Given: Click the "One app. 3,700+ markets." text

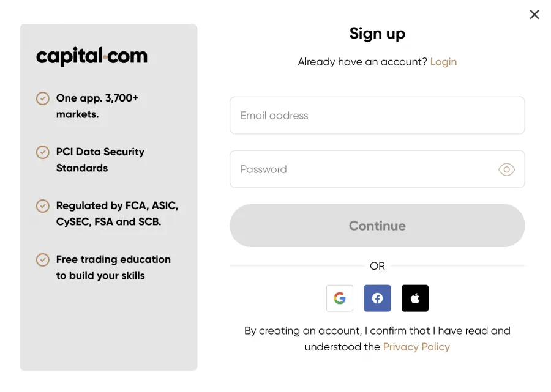Looking at the screenshot, I should coord(97,106).
